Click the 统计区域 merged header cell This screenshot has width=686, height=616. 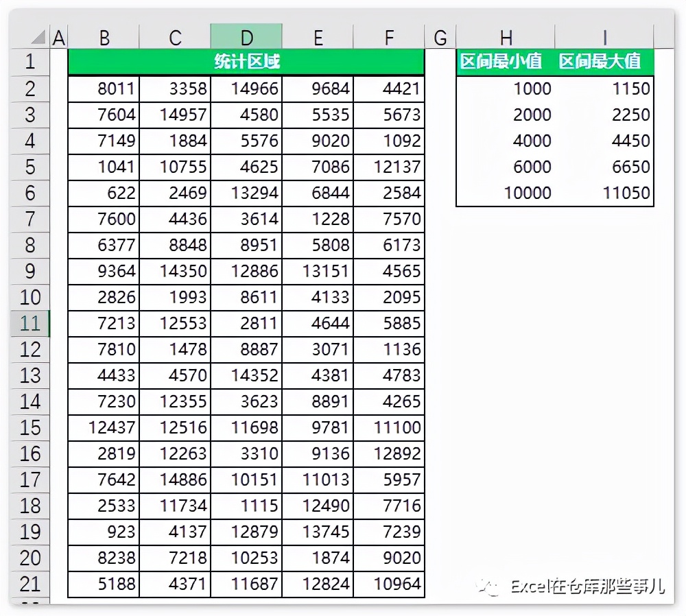click(x=246, y=62)
